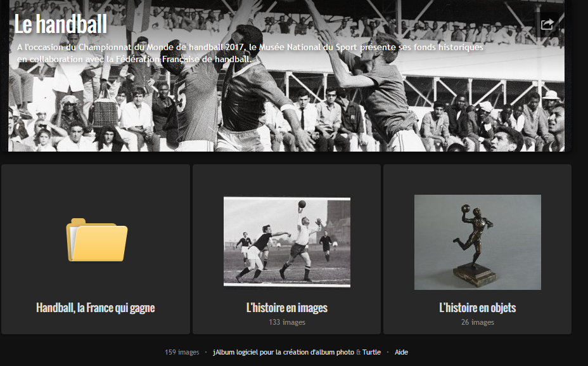Click the share arrow icon
The image size is (588, 366).
[x=547, y=24]
